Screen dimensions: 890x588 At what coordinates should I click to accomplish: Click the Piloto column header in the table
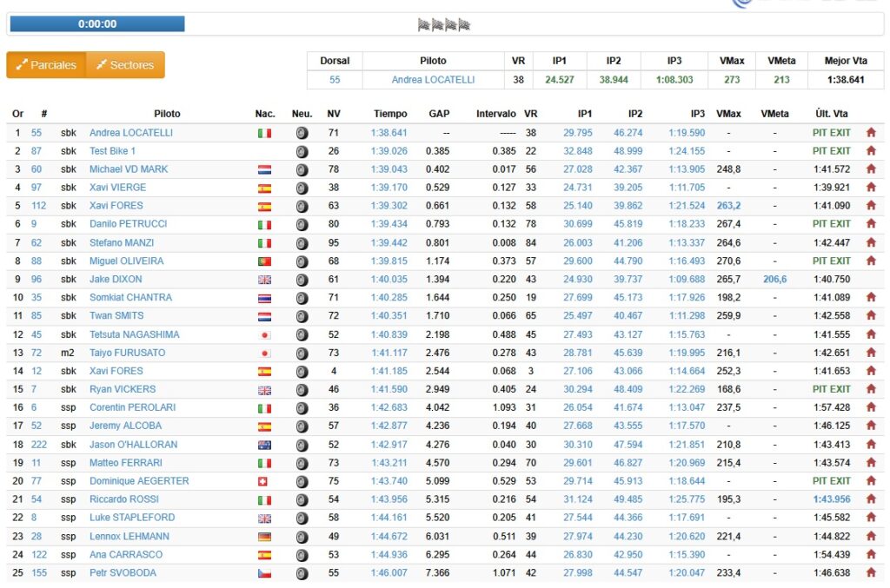(167, 114)
